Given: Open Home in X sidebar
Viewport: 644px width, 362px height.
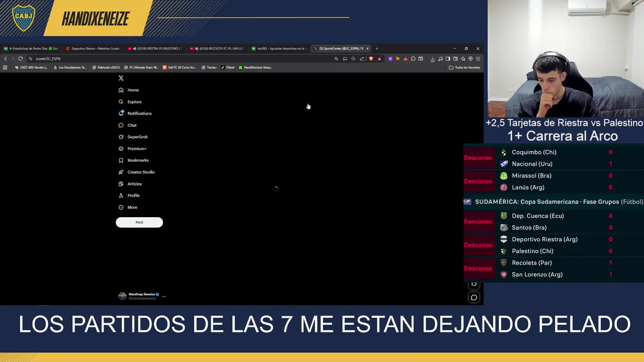Looking at the screenshot, I should [128, 90].
